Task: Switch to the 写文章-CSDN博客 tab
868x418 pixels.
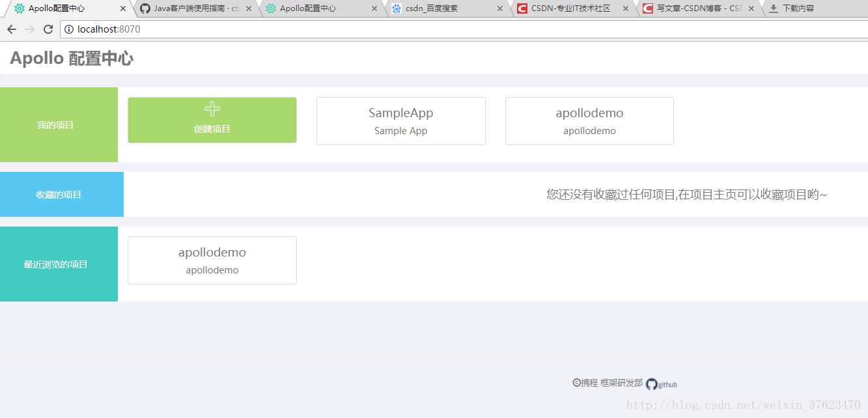Action: (698, 8)
